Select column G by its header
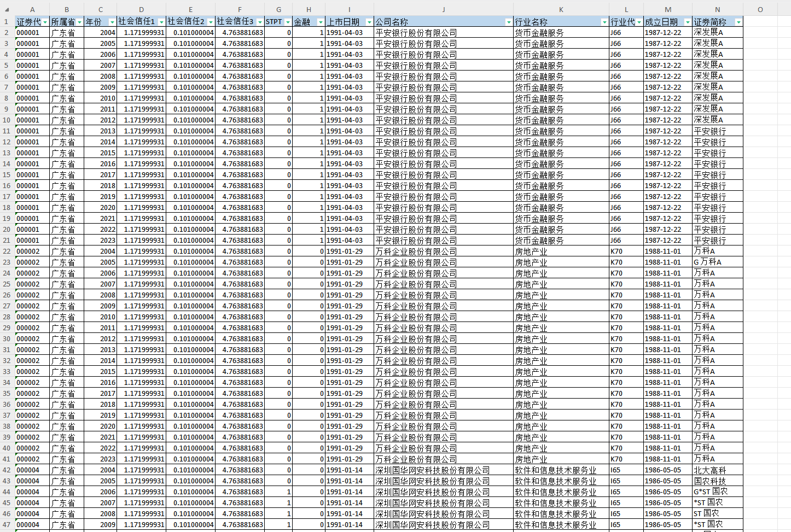 tap(278, 9)
